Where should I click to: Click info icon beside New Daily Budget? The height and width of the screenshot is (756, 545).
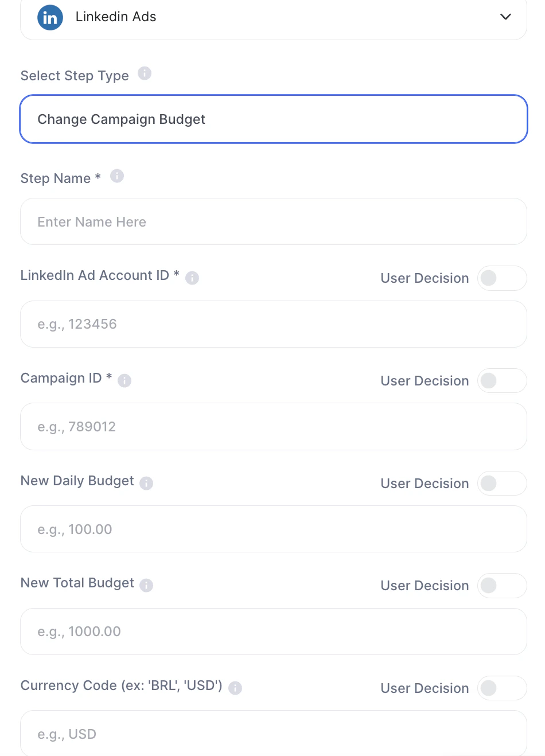pos(146,484)
